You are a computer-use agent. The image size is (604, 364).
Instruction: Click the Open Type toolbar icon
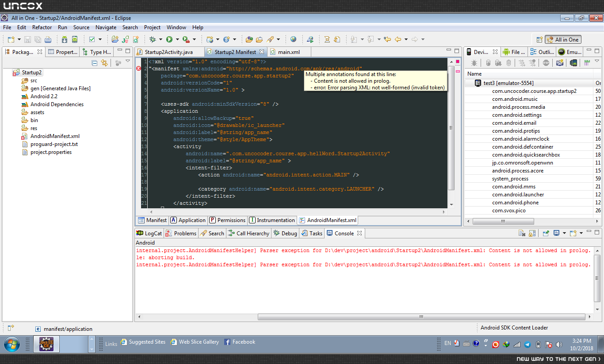pyautogui.click(x=249, y=39)
